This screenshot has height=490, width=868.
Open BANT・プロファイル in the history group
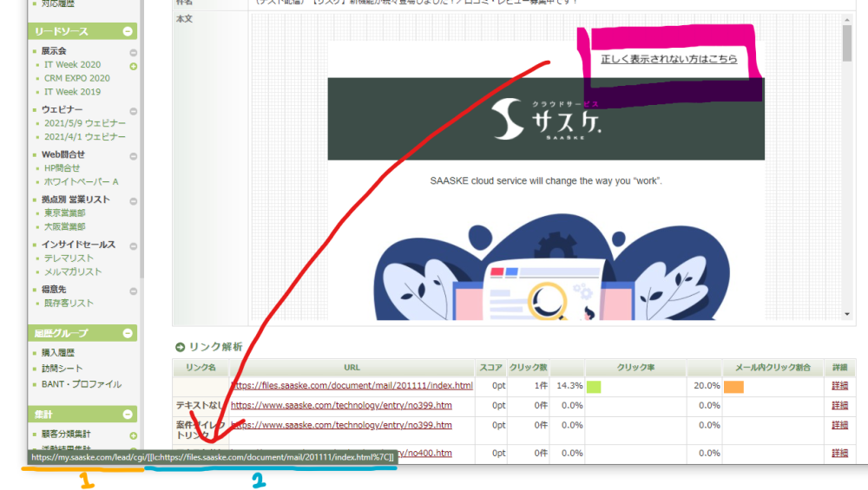click(x=82, y=384)
